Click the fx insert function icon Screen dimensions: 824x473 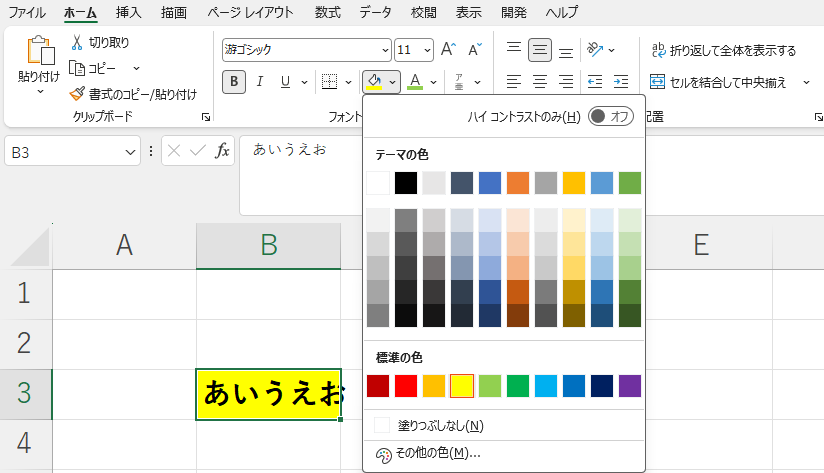222,151
